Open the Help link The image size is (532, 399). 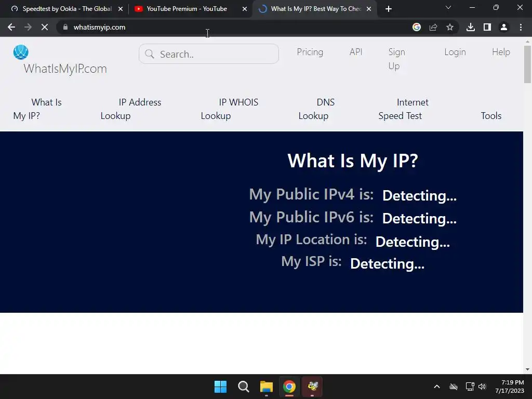(501, 52)
